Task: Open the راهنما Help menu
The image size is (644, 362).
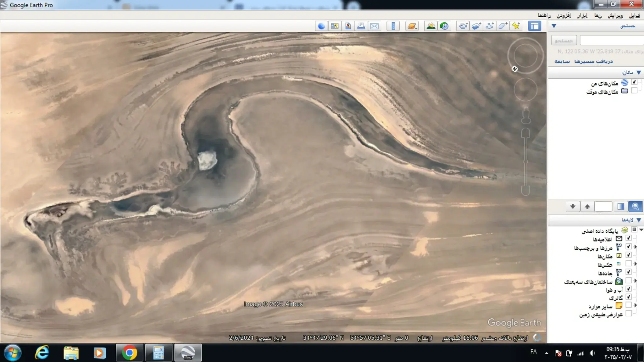Action: tap(544, 15)
